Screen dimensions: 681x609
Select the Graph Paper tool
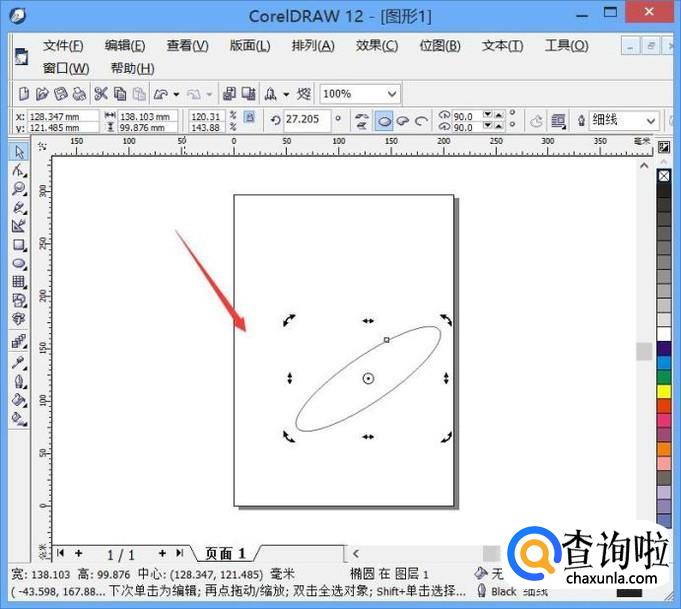click(x=19, y=282)
